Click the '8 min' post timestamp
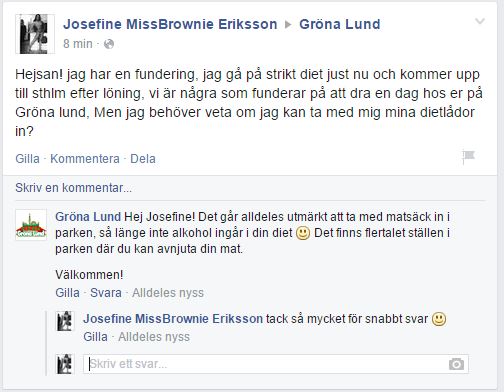This screenshot has width=504, height=392. coord(78,44)
